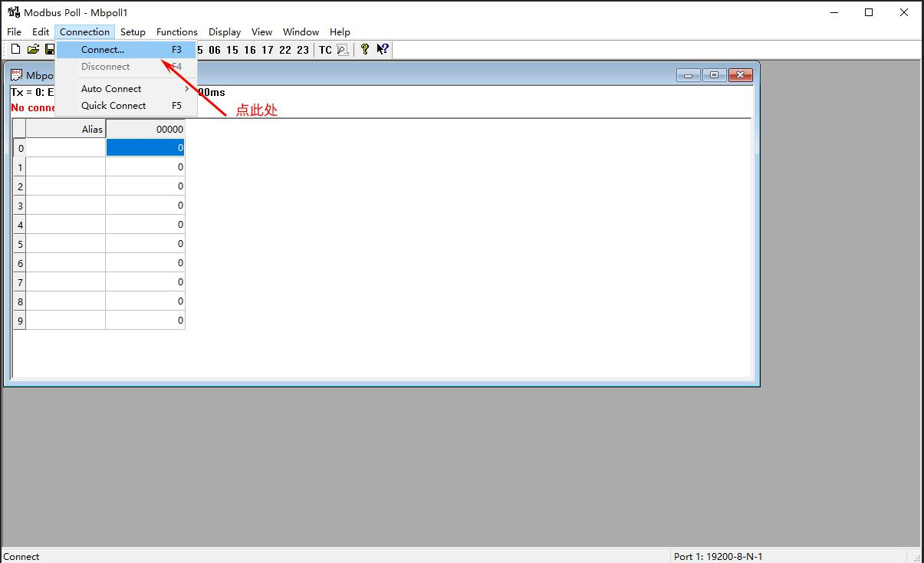This screenshot has width=924, height=563.
Task: Click the New document toolbar icon
Action: point(15,49)
